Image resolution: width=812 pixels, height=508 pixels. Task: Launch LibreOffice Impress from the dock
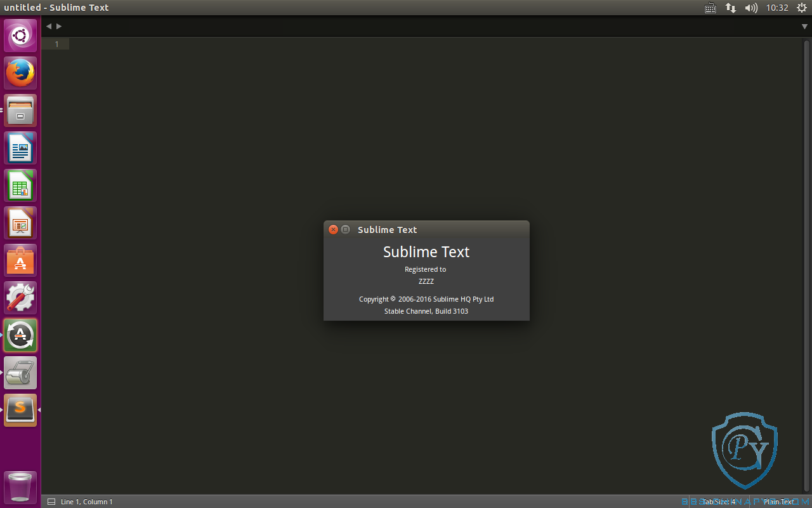pyautogui.click(x=20, y=223)
